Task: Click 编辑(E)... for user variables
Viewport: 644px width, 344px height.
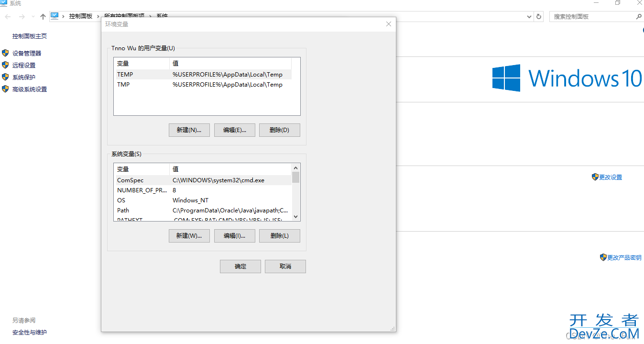Action: coord(234,130)
